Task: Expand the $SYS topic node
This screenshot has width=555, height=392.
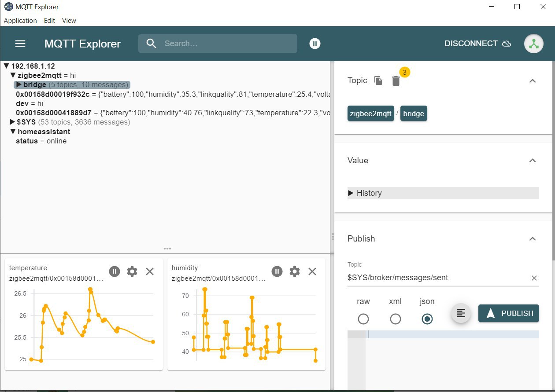Action: pos(13,122)
